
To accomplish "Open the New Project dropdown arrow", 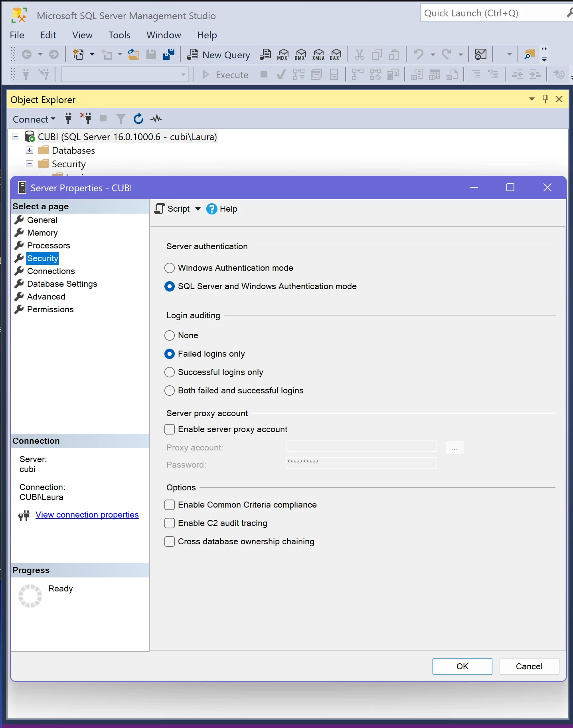I will click(x=92, y=54).
